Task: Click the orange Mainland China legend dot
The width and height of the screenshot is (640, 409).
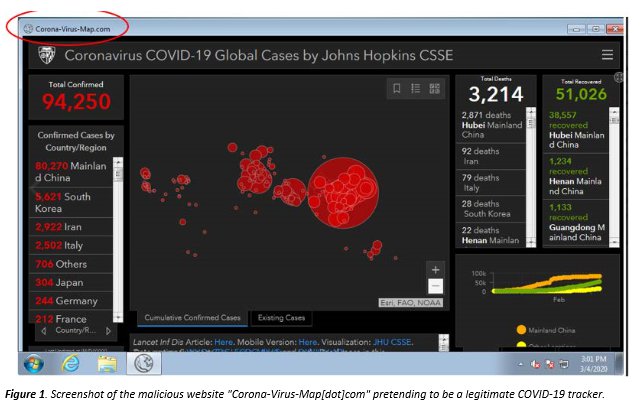Action: [521, 329]
